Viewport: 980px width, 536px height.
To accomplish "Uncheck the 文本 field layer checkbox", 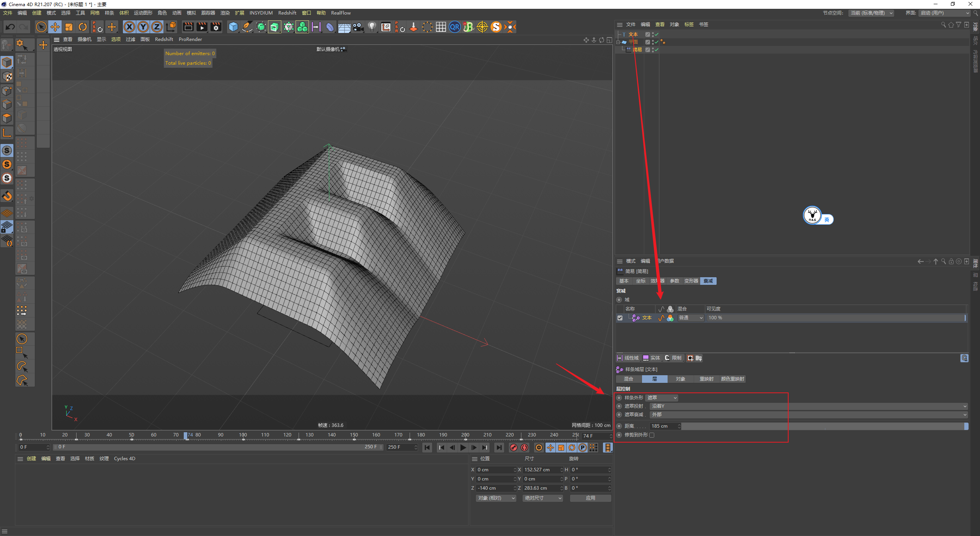I will 620,318.
